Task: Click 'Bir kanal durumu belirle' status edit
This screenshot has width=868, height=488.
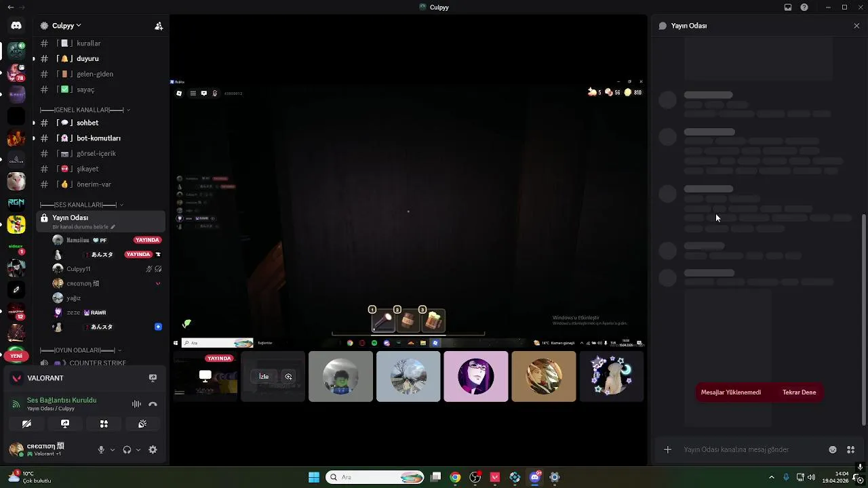Action: [x=83, y=227]
